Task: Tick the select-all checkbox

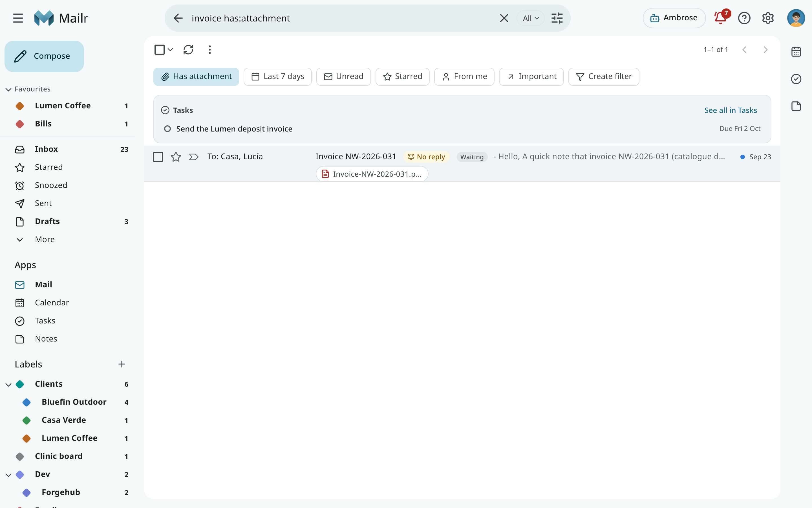Action: [x=159, y=50]
